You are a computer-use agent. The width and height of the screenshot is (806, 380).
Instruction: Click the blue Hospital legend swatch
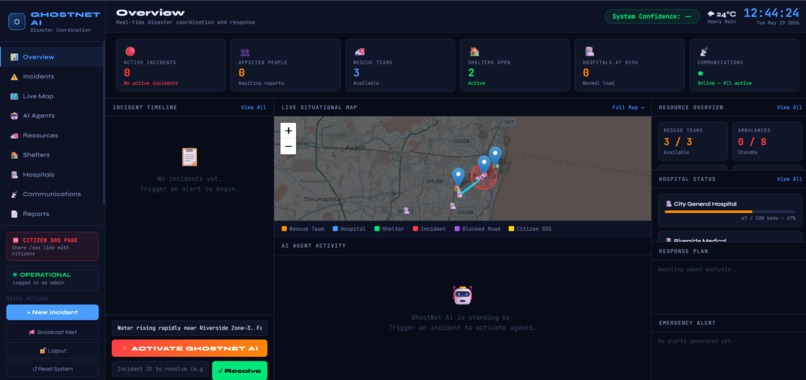coord(336,229)
